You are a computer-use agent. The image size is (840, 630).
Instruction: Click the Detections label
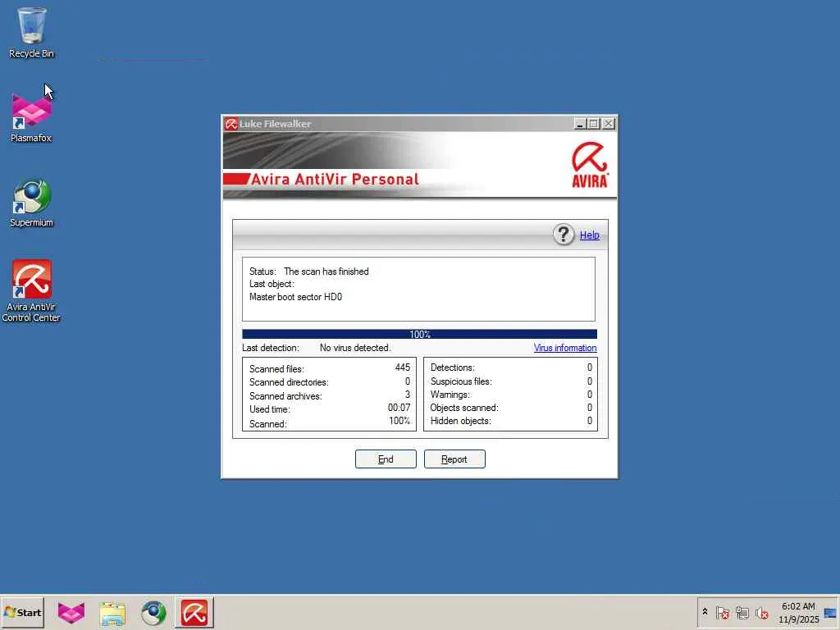pos(453,367)
